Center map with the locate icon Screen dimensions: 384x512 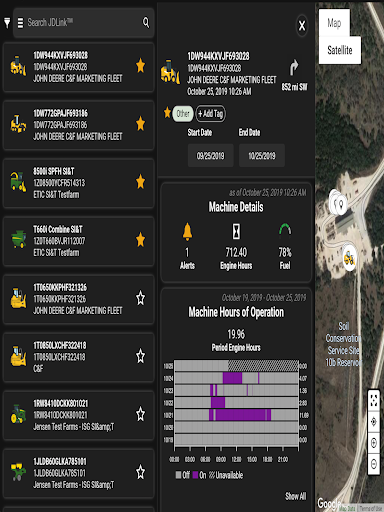[x=374, y=421]
